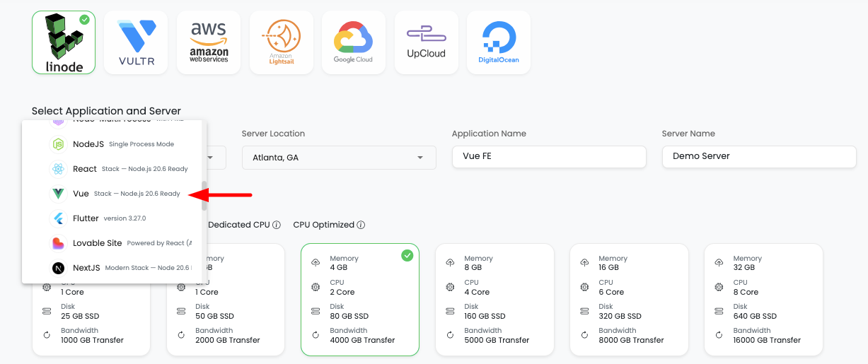The image size is (868, 364).
Task: Click the Lovable heart icon
Action: click(58, 243)
